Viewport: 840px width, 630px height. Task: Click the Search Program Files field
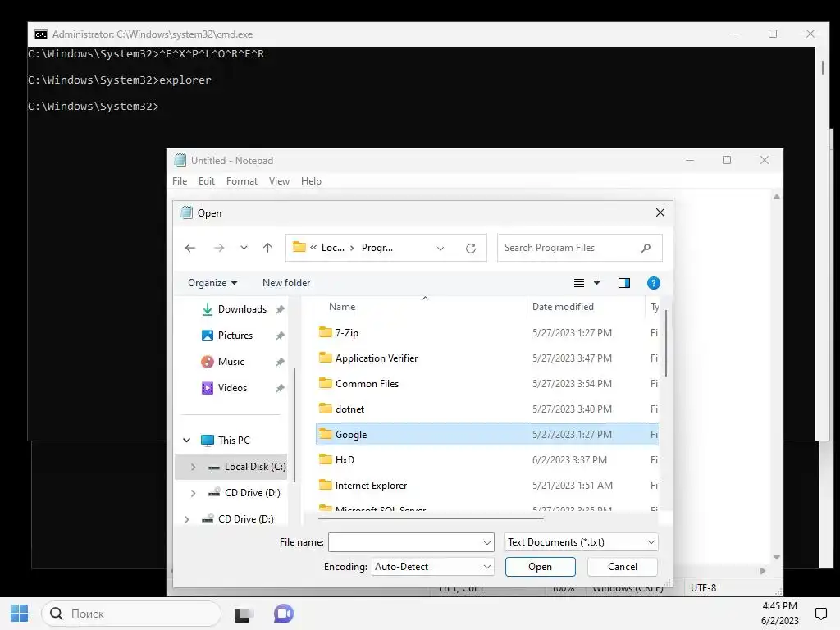click(x=580, y=248)
